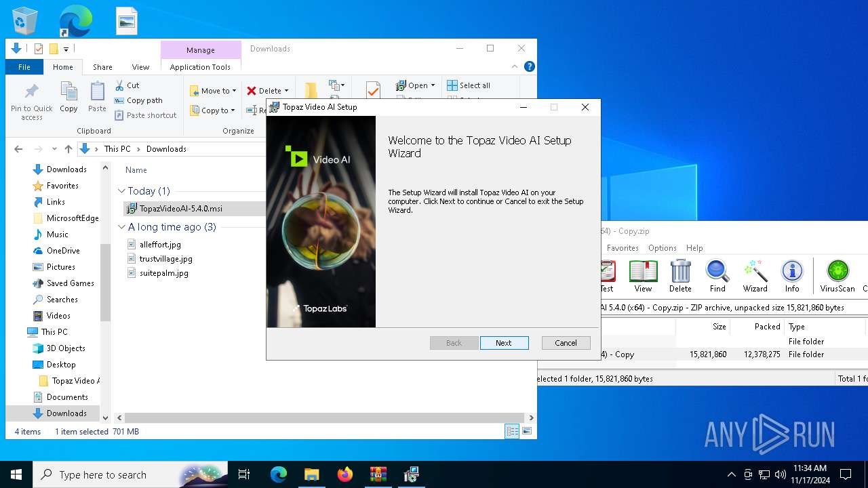Open Recycle Bin desktop icon
Viewport: 868px width, 488px height.
tap(25, 20)
